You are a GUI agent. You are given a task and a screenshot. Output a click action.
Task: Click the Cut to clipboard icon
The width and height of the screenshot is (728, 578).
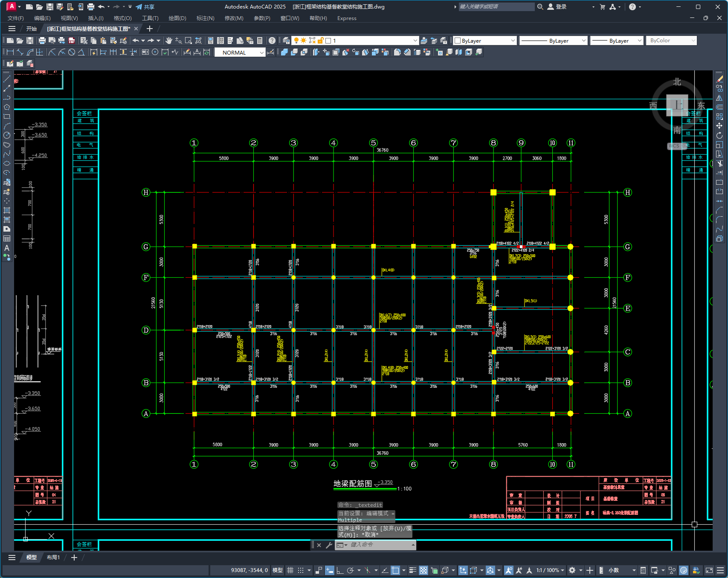click(84, 41)
